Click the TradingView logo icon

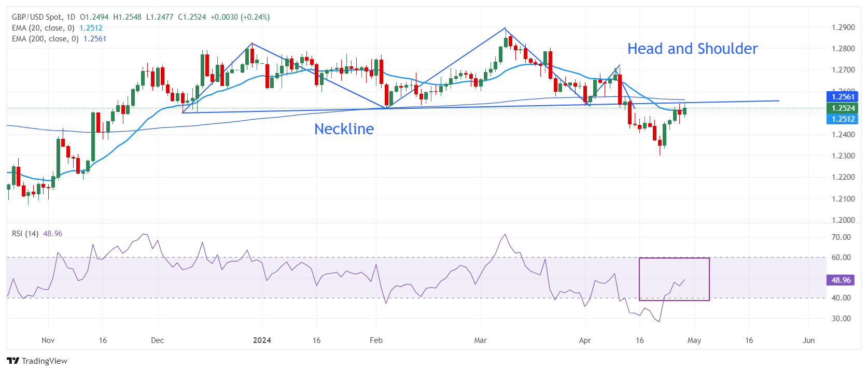click(x=13, y=361)
